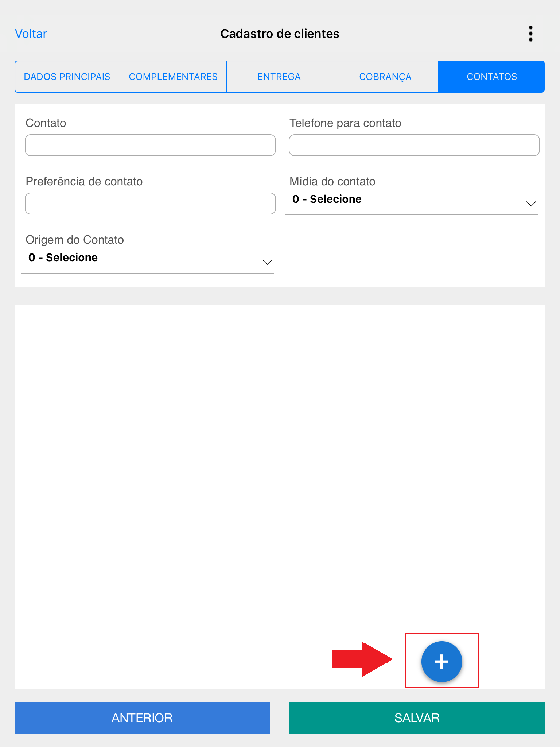Open the Entrega tab
The height and width of the screenshot is (747, 560).
pos(279,77)
